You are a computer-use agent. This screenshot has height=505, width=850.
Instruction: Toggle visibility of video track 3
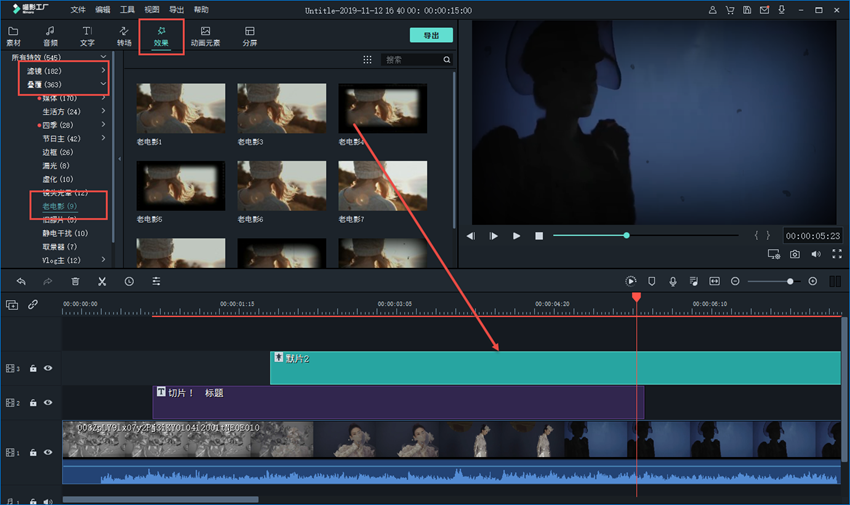pos(48,368)
